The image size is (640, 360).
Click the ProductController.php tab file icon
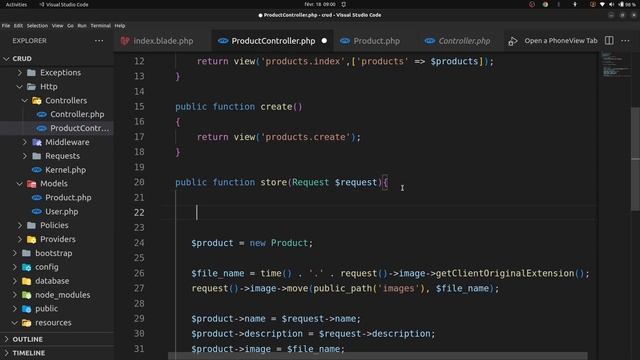click(x=223, y=41)
